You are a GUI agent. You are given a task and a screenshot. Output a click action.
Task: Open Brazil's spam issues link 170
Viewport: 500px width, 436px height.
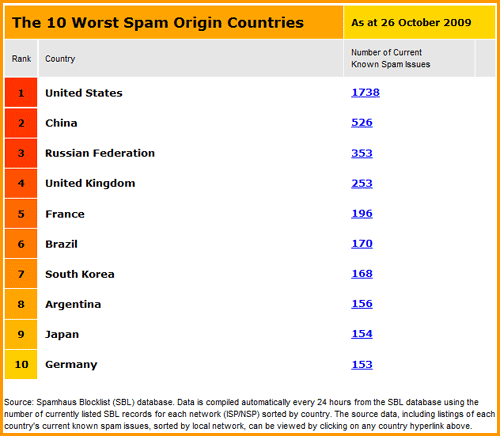[x=362, y=244]
